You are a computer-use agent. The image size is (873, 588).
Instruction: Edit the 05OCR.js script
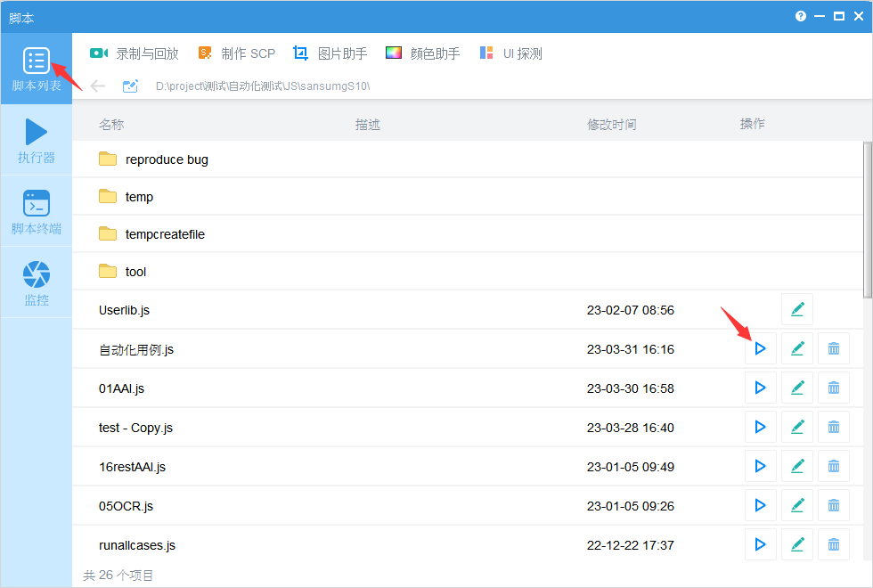797,505
